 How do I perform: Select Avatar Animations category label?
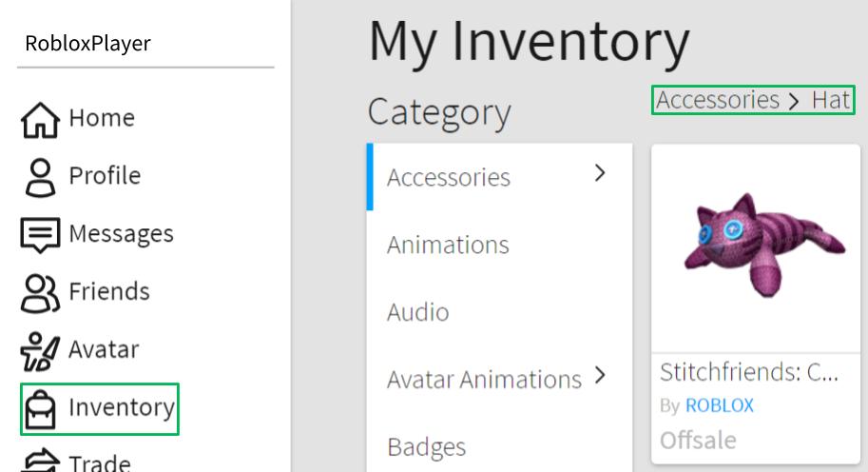484,380
